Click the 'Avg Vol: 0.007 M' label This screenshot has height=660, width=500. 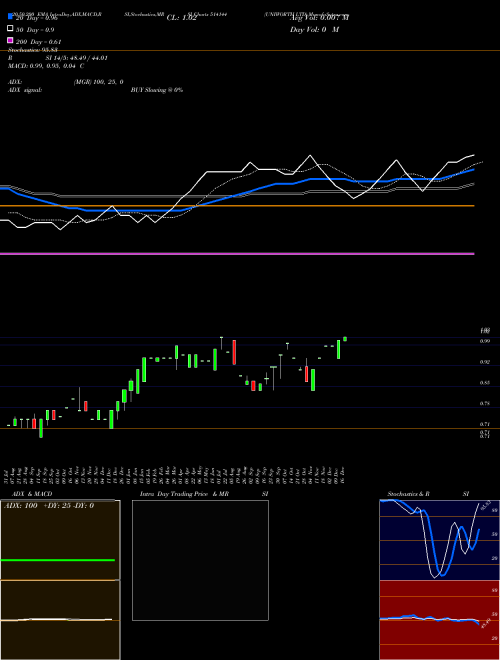click(x=319, y=18)
